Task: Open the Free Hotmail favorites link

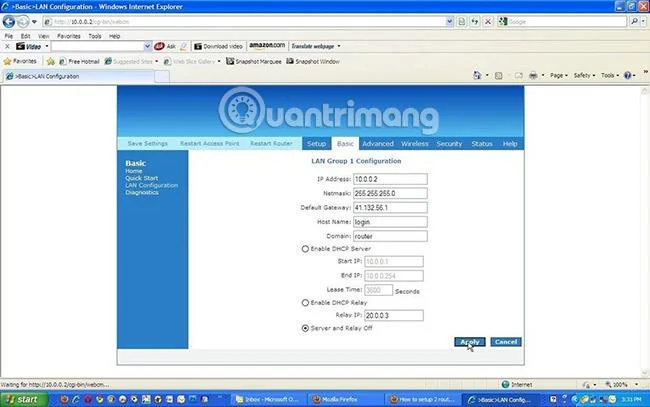Action: pos(79,61)
